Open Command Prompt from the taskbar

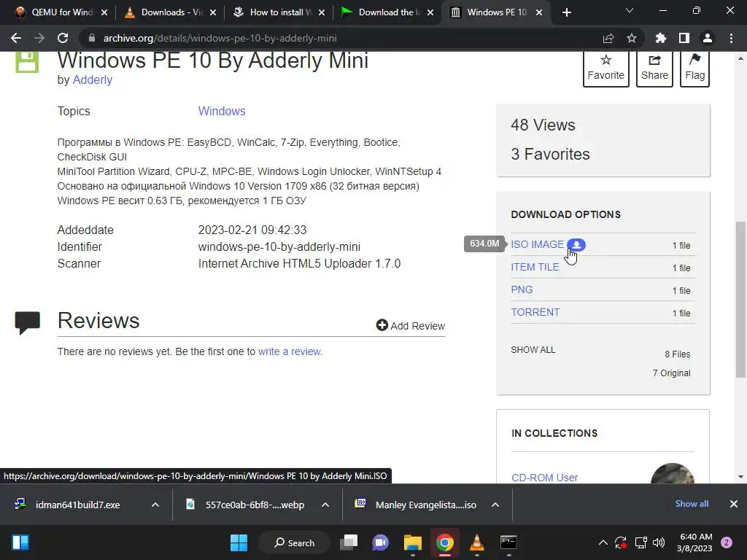pyautogui.click(x=508, y=542)
